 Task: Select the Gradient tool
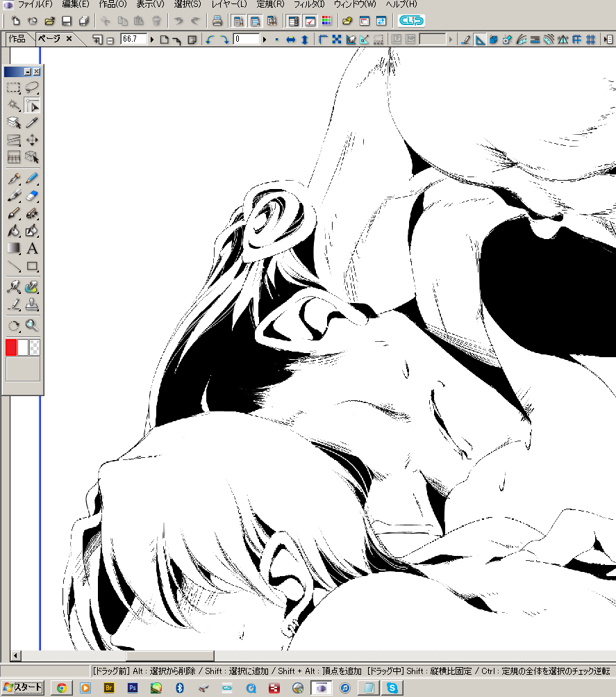tap(14, 249)
